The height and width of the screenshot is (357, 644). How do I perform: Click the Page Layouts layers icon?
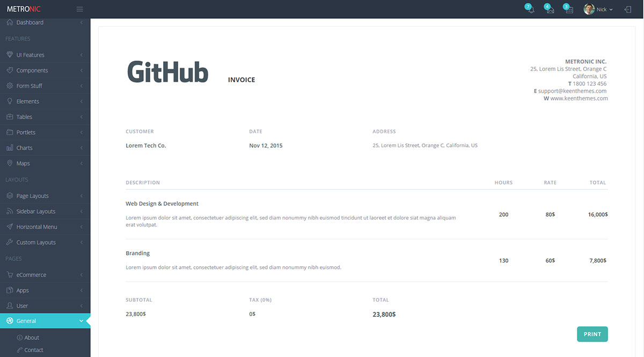[10, 196]
